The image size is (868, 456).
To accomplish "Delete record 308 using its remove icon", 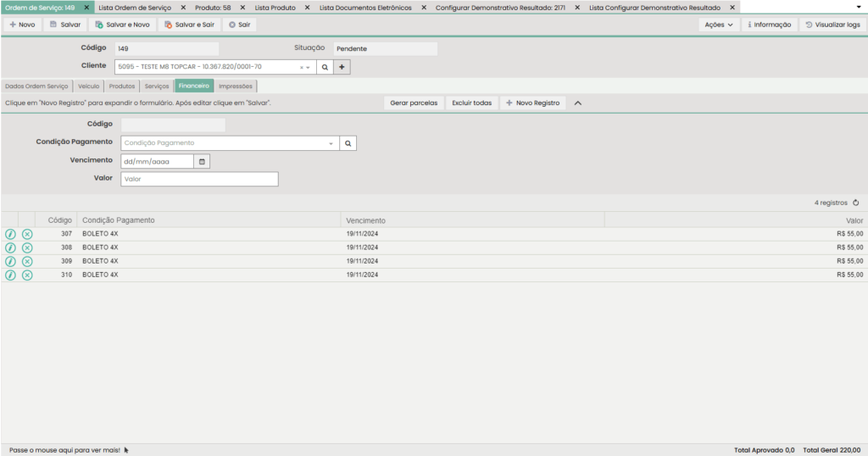I will 27,247.
